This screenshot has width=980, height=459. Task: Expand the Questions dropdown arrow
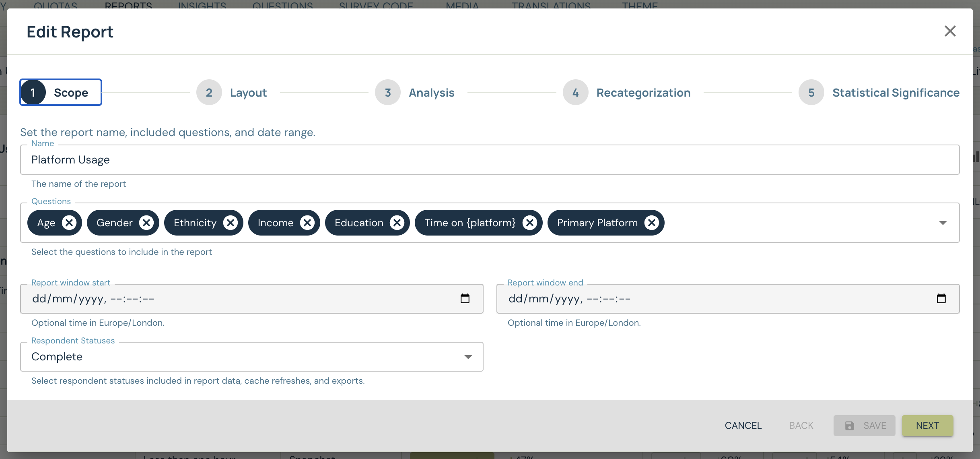click(943, 223)
